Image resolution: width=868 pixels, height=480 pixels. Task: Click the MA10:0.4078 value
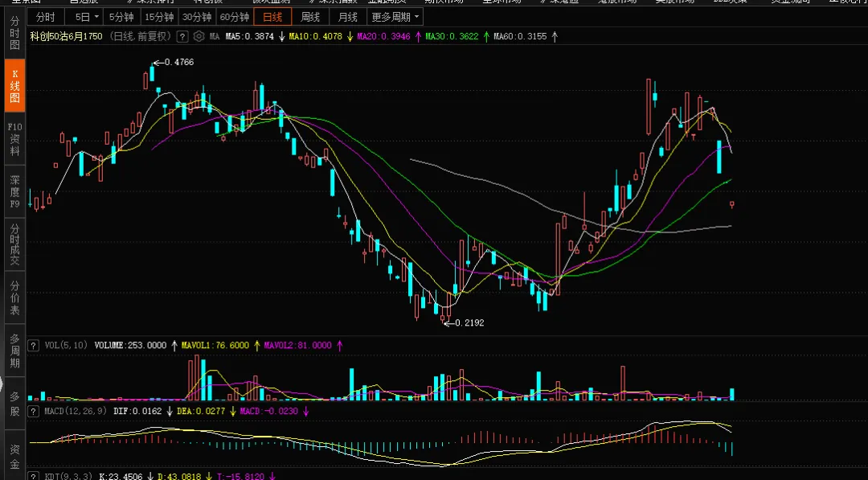click(x=316, y=36)
